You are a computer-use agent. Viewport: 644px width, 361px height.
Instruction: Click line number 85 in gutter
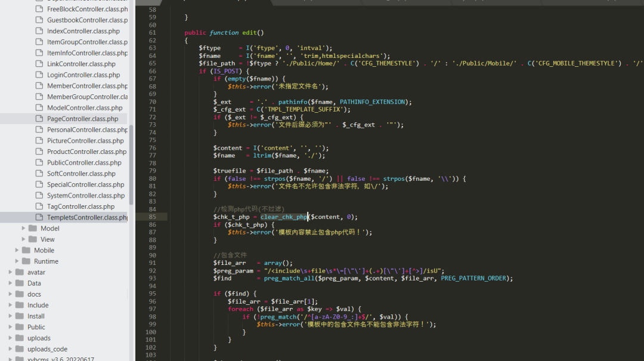153,217
